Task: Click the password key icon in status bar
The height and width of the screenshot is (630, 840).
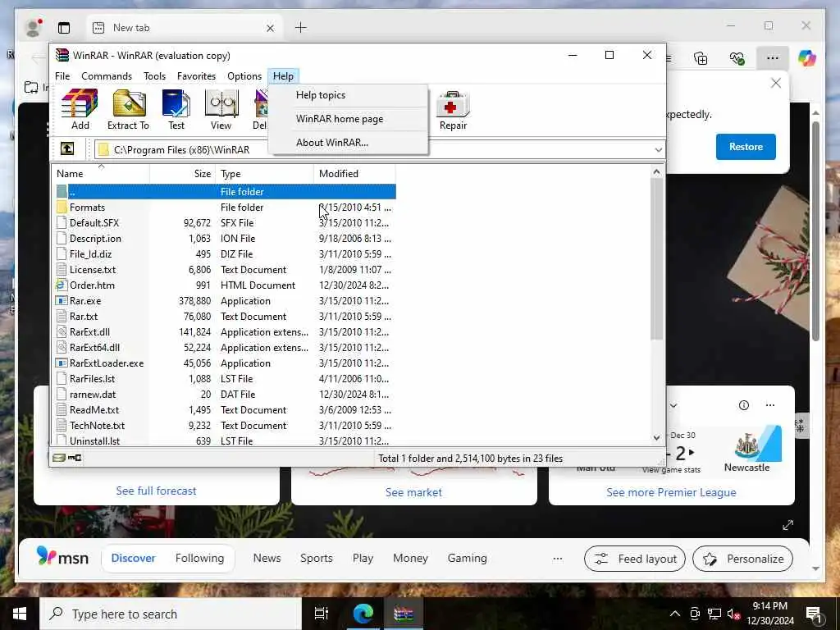Action: pyautogui.click(x=75, y=458)
